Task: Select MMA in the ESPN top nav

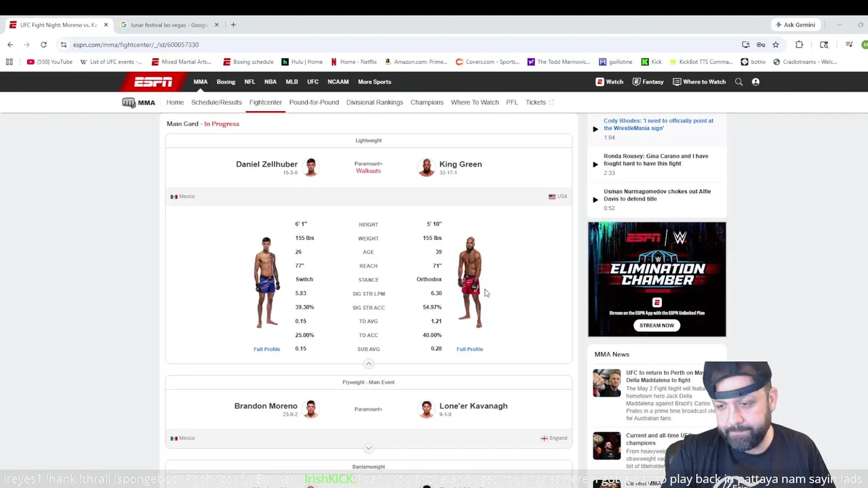Action: point(200,82)
